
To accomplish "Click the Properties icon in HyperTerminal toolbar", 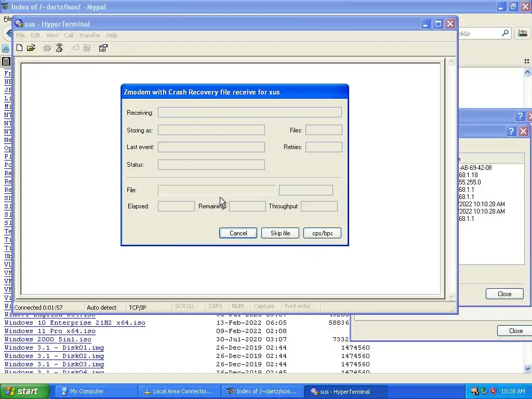I will tap(103, 48).
